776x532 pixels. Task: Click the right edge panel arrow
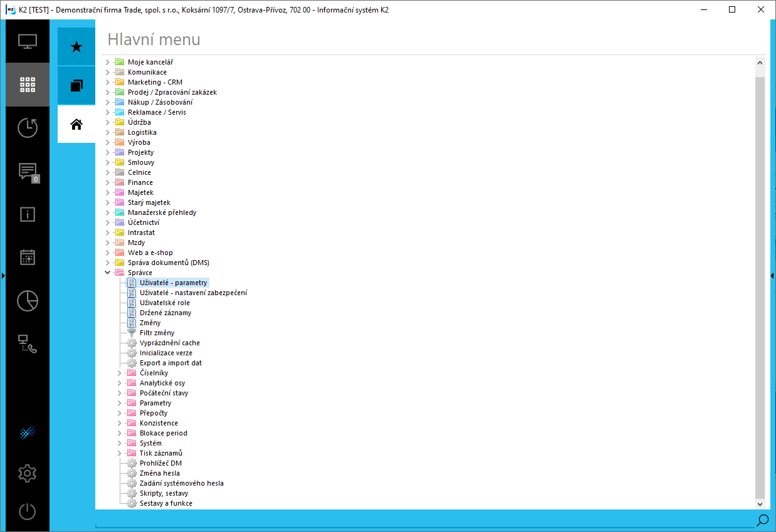772,276
